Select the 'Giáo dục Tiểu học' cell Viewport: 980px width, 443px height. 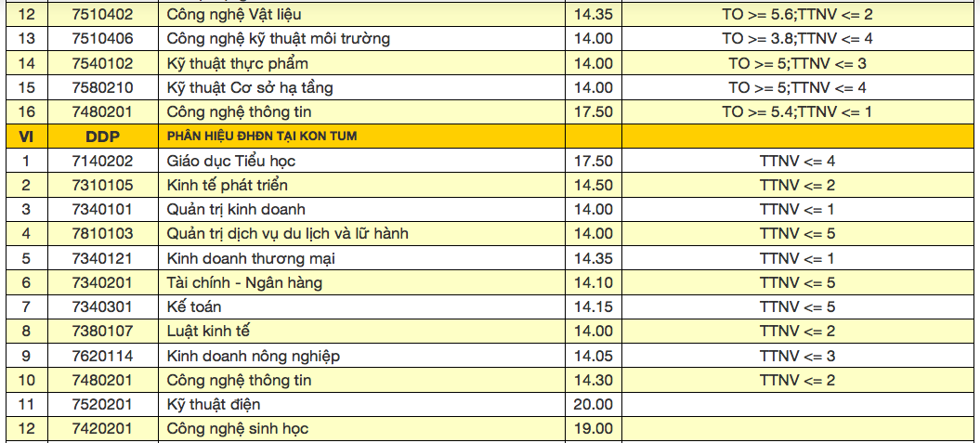coord(230,161)
